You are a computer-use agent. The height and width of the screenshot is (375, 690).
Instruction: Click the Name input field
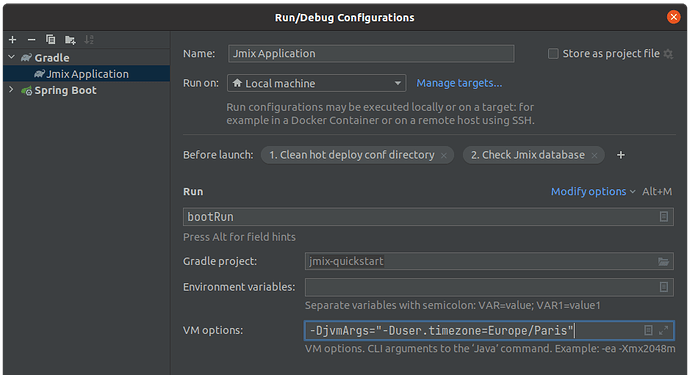point(371,53)
